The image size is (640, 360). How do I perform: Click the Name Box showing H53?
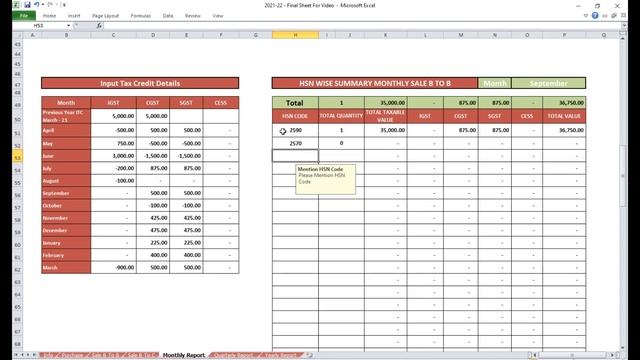39,25
